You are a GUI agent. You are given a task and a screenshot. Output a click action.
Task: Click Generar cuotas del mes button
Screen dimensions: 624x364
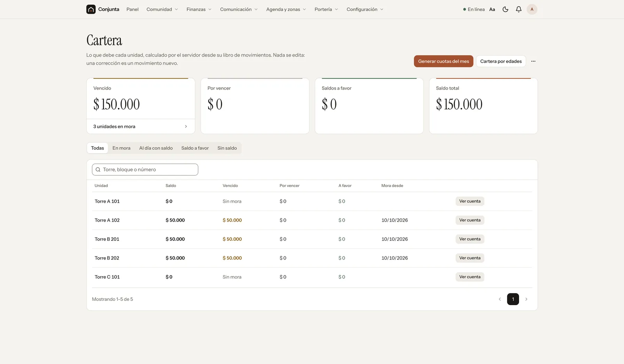click(443, 61)
